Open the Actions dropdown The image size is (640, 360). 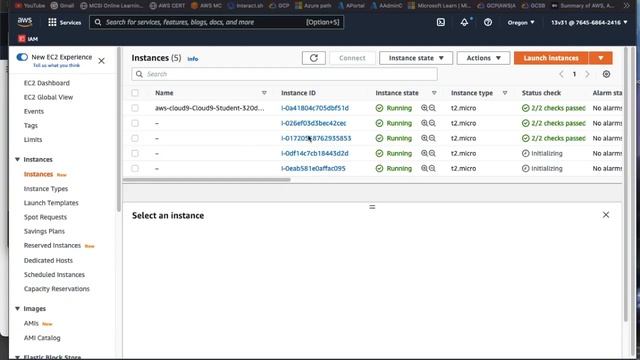(483, 58)
